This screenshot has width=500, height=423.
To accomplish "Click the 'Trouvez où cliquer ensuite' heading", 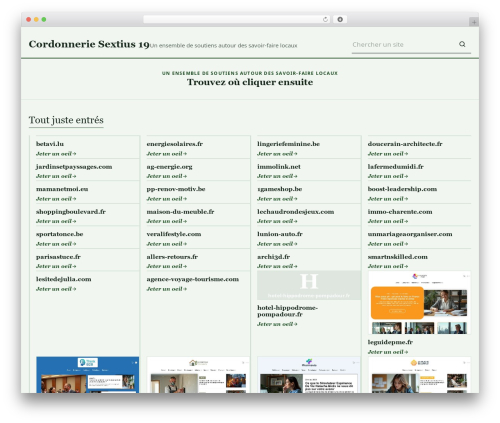I will 250,82.
